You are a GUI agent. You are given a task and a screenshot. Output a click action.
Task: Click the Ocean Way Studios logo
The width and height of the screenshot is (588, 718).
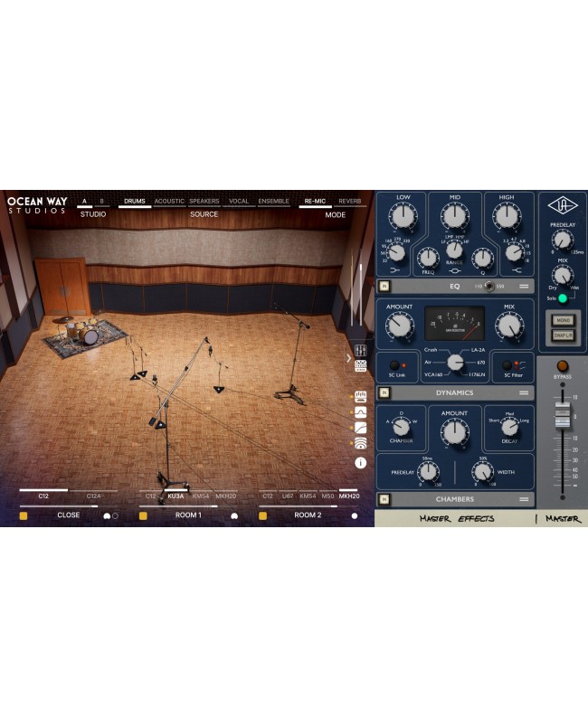pos(37,205)
